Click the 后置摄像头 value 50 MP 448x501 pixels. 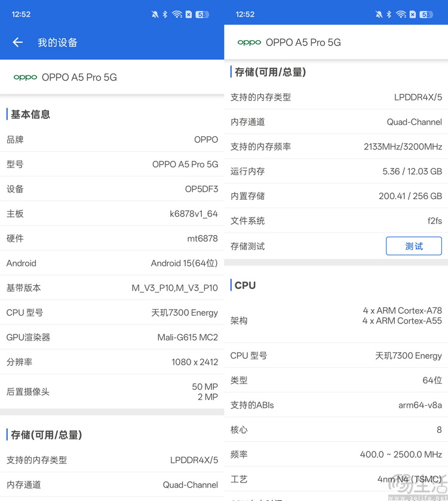[x=205, y=387]
